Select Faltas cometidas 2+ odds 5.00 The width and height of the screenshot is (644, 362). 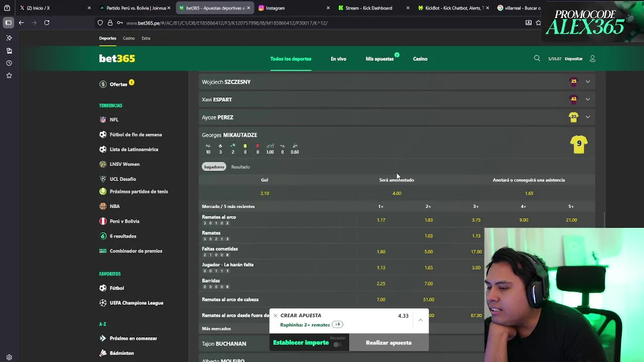(429, 251)
